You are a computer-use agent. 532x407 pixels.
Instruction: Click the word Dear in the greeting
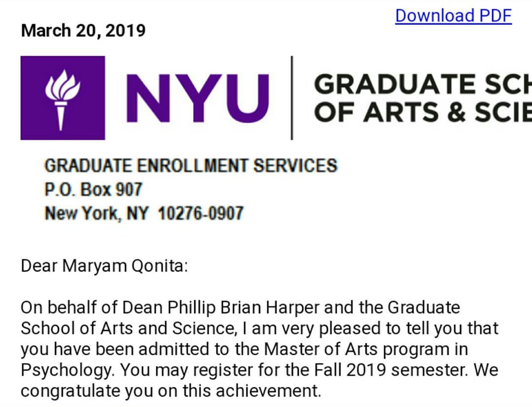38,267
